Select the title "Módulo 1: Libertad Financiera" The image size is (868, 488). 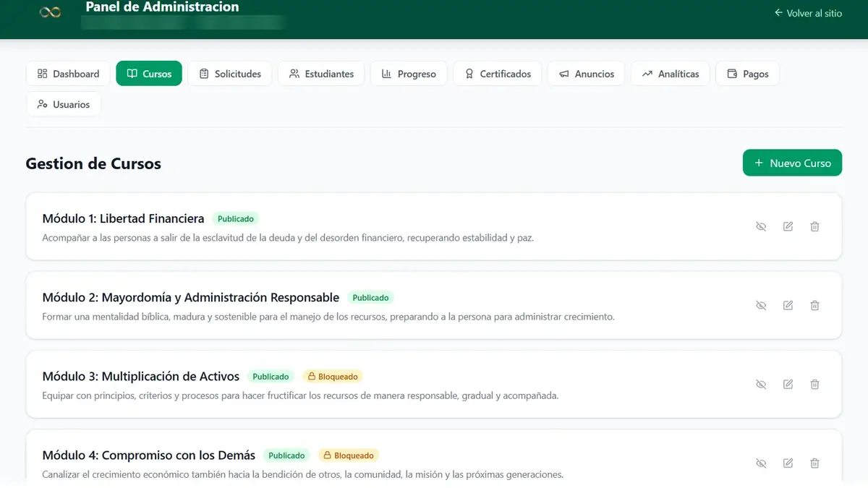[x=123, y=218]
